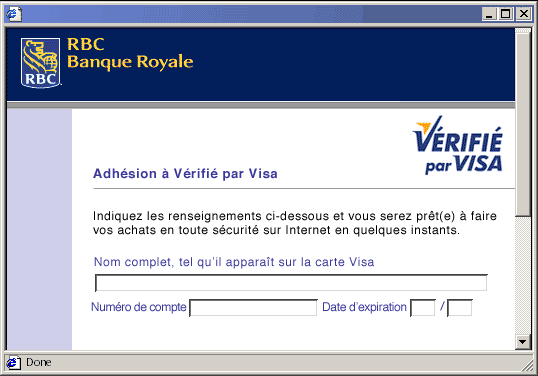Viewport: 538px width, 376px height.
Task: Click the vertical scrollbar thumb
Action: coord(523,125)
